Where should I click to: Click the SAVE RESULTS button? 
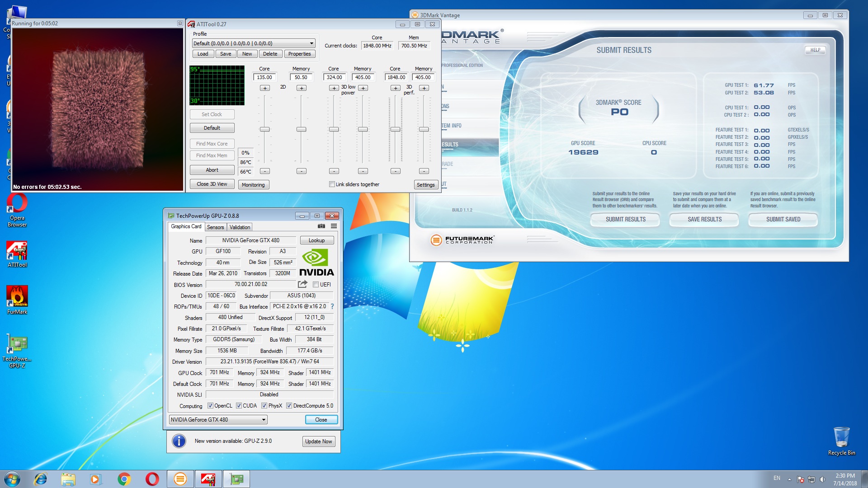pos(704,220)
